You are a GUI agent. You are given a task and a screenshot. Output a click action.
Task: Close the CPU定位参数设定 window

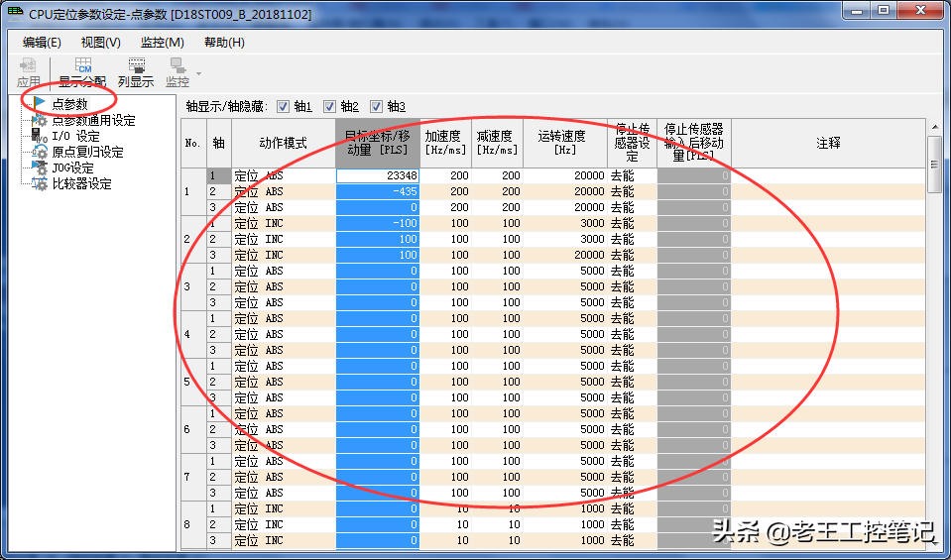(x=919, y=11)
